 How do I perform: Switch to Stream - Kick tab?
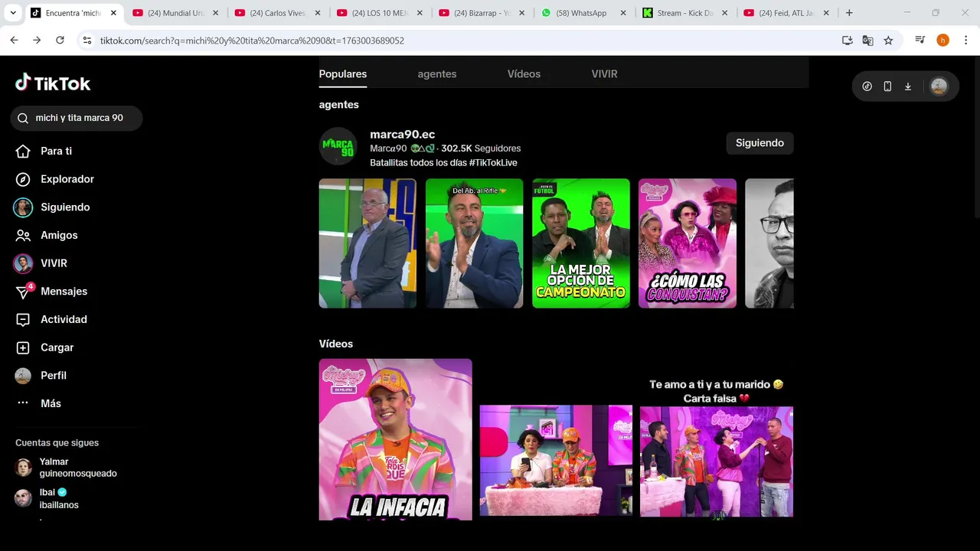pos(684,13)
